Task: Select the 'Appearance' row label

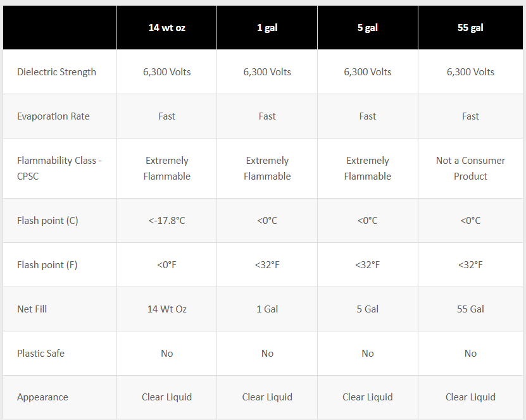Action: pos(42,397)
